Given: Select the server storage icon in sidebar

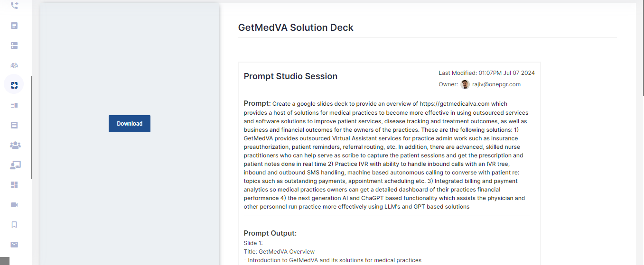Looking at the screenshot, I should click(14, 46).
